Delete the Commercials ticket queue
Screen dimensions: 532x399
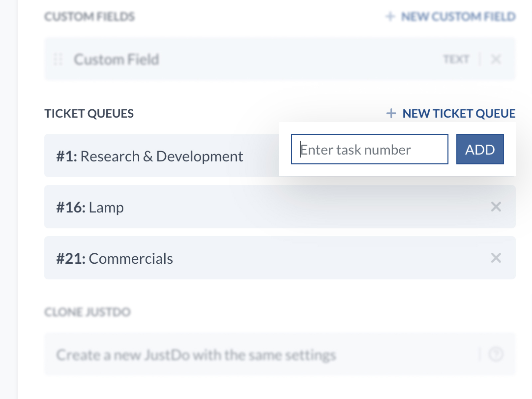496,258
